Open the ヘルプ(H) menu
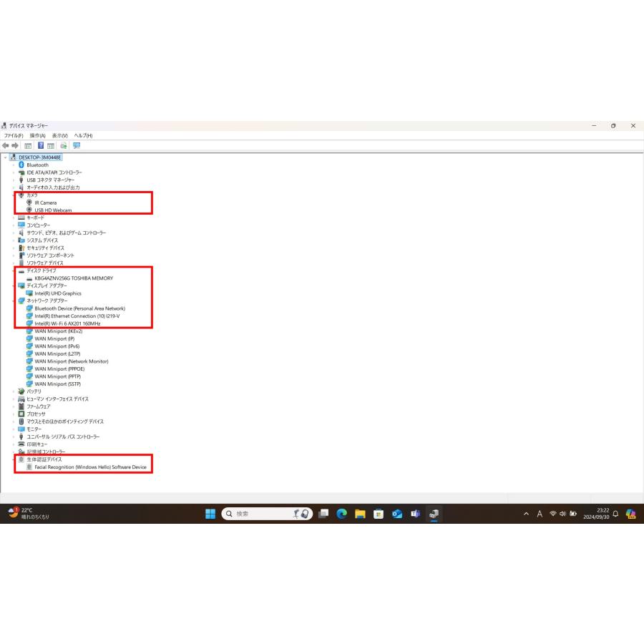 point(84,135)
